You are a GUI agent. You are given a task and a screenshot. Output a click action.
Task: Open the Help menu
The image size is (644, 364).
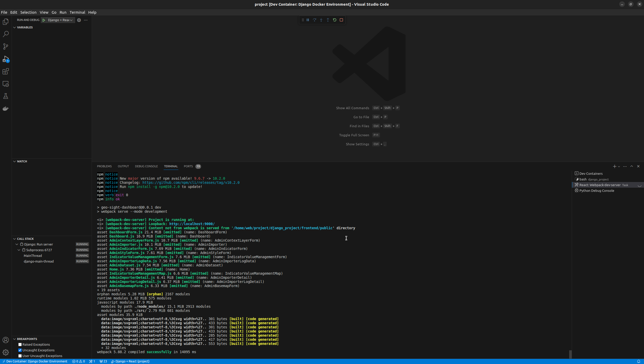[92, 12]
